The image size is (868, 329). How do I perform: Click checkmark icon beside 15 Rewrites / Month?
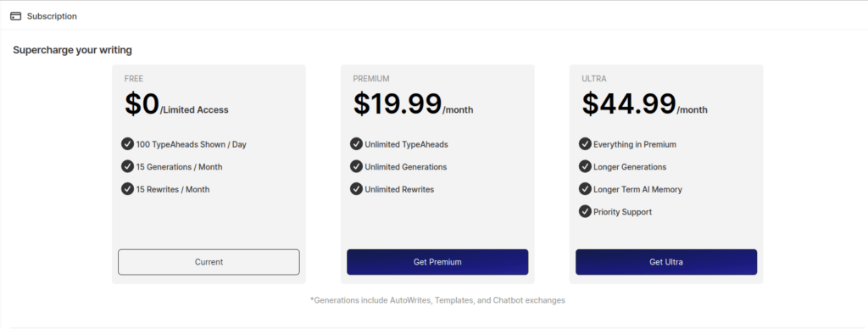click(127, 189)
